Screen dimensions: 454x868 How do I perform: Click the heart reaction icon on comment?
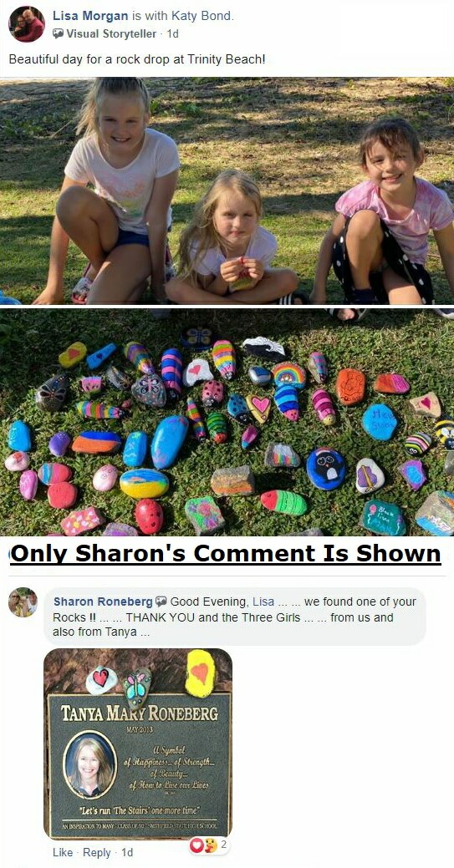[x=196, y=845]
